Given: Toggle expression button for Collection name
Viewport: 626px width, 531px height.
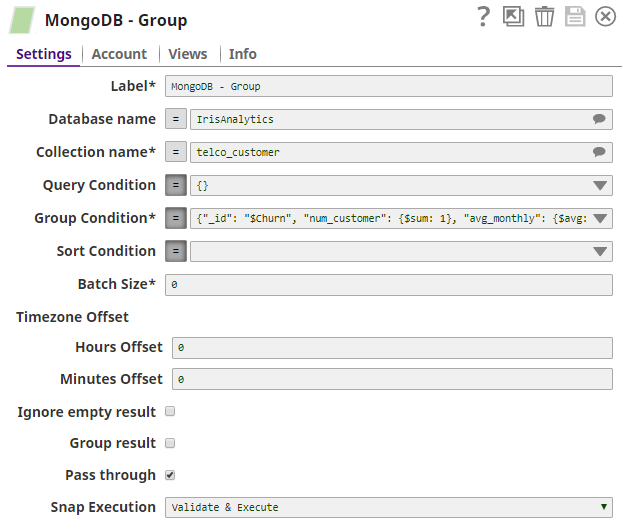Looking at the screenshot, I should coord(176,152).
